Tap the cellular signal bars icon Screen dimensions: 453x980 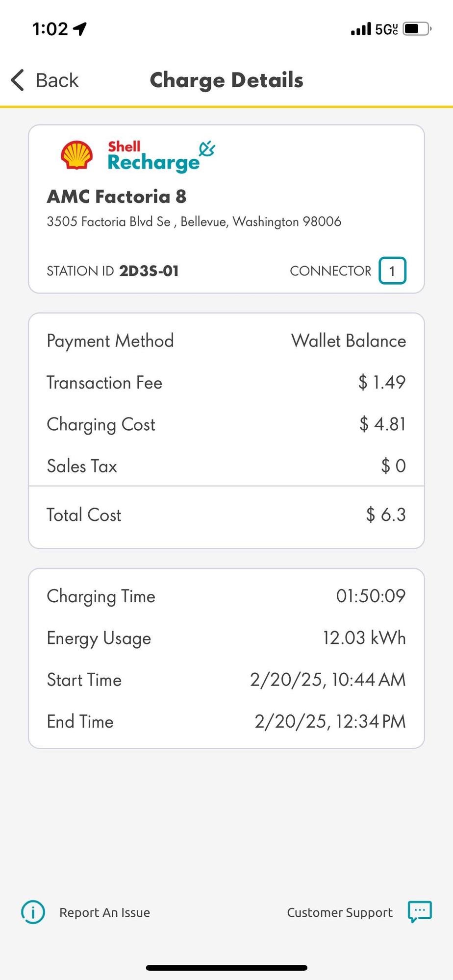tap(361, 30)
